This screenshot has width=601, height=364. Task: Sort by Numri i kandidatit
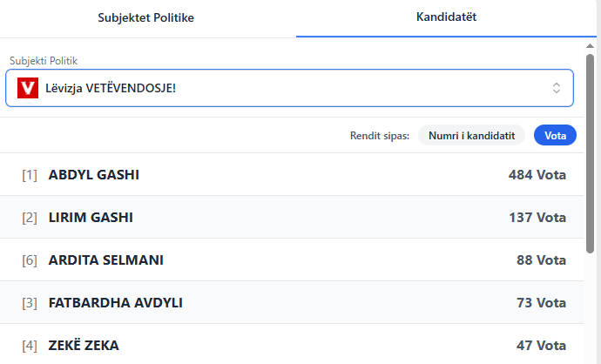point(472,135)
